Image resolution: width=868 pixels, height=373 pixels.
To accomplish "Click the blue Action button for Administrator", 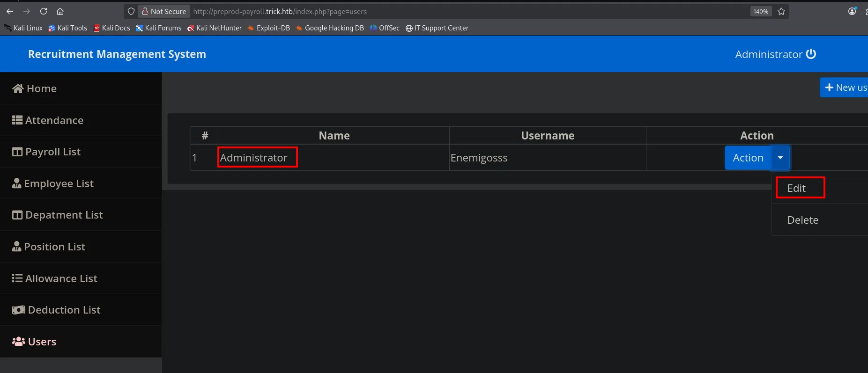I will 748,158.
